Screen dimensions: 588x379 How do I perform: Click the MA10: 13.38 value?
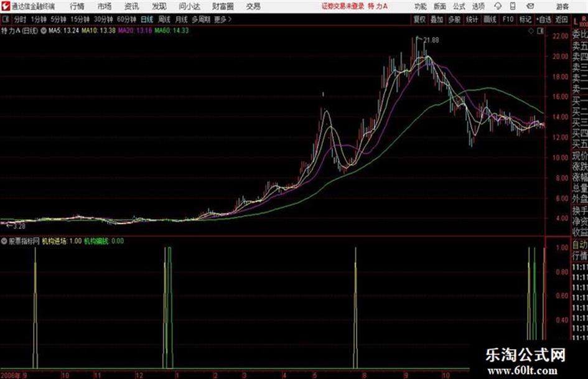coord(99,30)
